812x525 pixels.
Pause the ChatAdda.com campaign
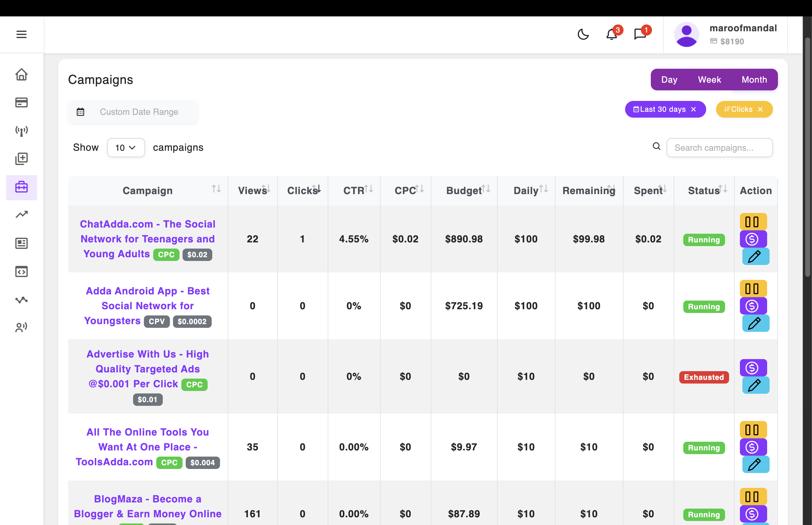click(753, 222)
